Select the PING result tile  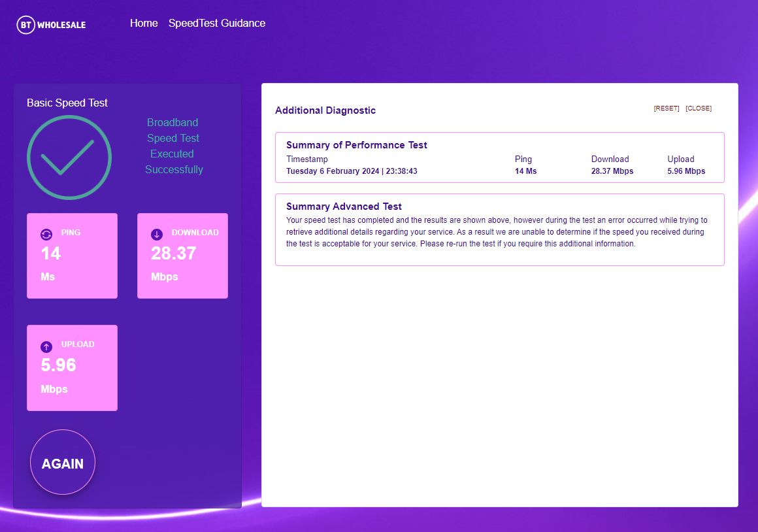(x=72, y=256)
